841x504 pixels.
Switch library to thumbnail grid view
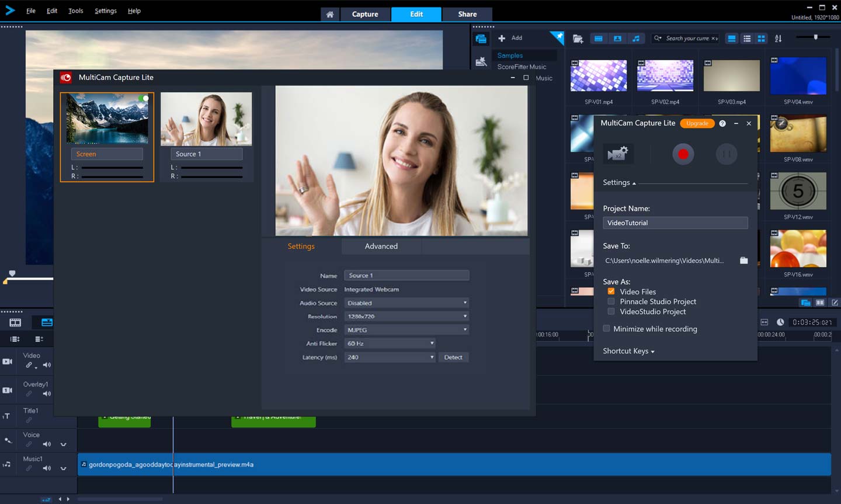(x=762, y=39)
